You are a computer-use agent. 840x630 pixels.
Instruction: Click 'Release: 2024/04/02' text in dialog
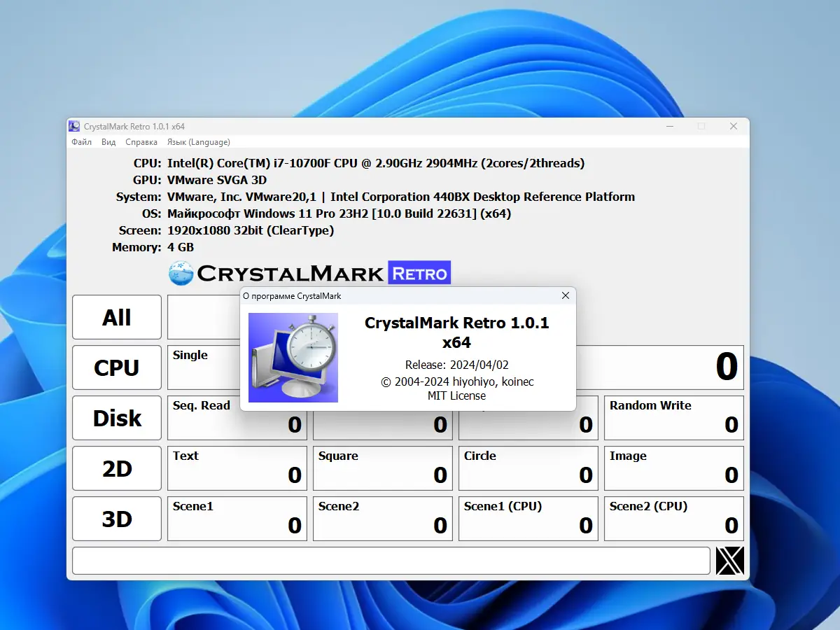tap(456, 365)
